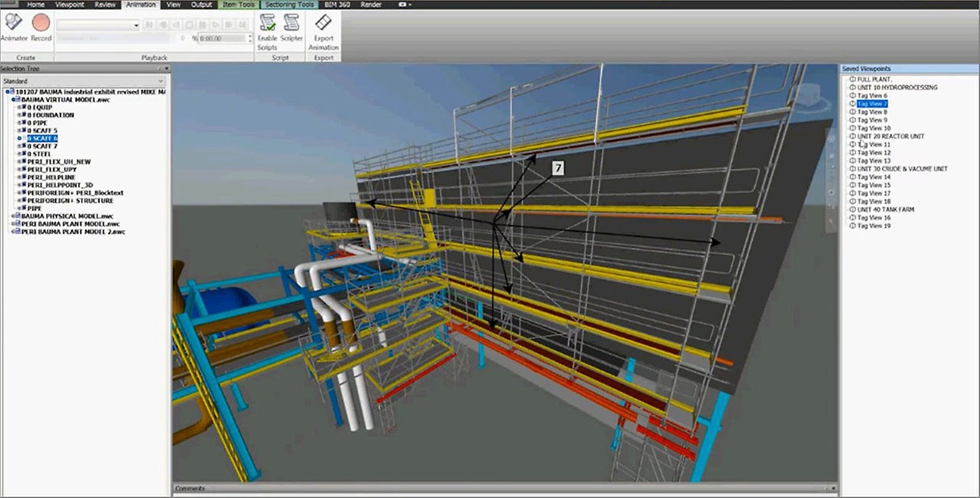Click the file icon beside BAUMA PHYSICAL MODEL.nwc
Viewport: 980px width, 498px height.
click(17, 216)
